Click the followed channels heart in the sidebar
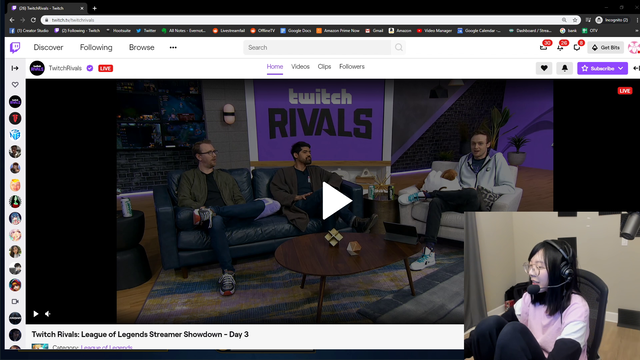 15,85
